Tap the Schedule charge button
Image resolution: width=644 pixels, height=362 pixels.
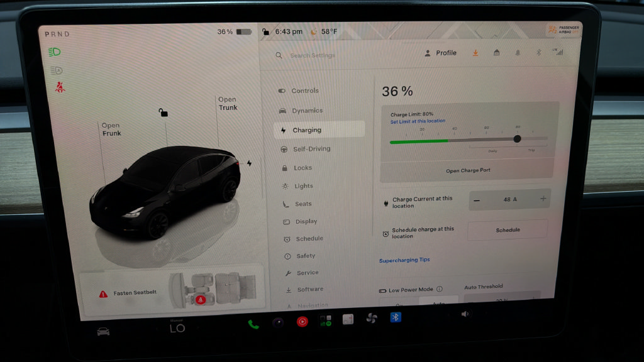pyautogui.click(x=508, y=230)
